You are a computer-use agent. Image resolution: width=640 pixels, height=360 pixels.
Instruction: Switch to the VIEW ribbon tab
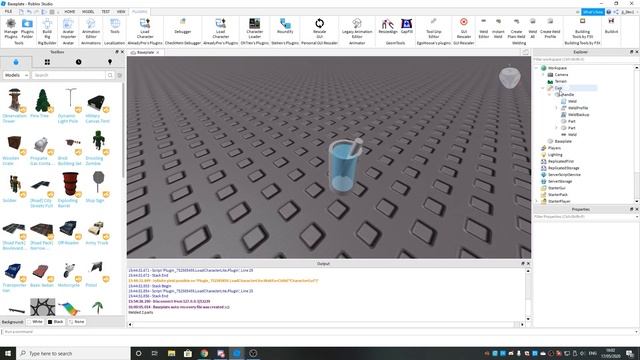(121, 11)
